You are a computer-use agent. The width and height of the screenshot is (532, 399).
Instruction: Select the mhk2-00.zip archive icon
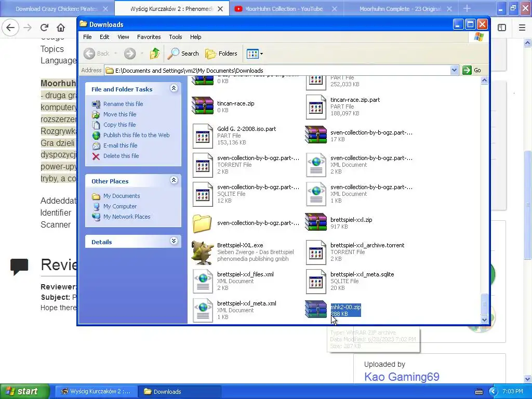click(315, 309)
